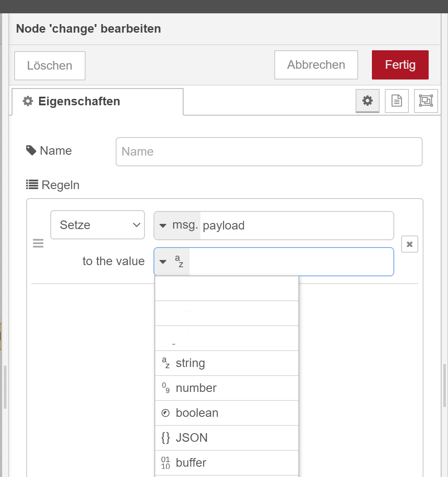Open node appearance settings icon
Screen dimensions: 448x477
point(426,101)
